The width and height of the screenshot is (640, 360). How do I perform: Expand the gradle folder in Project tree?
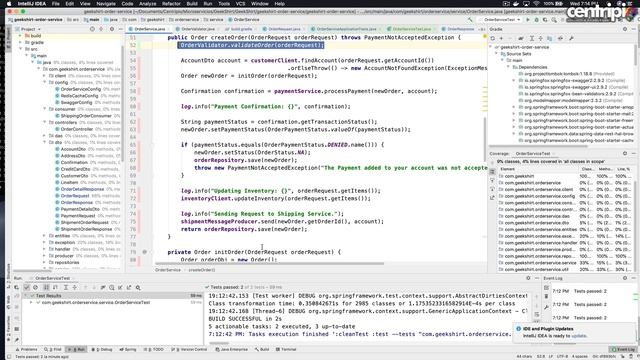tap(20, 42)
